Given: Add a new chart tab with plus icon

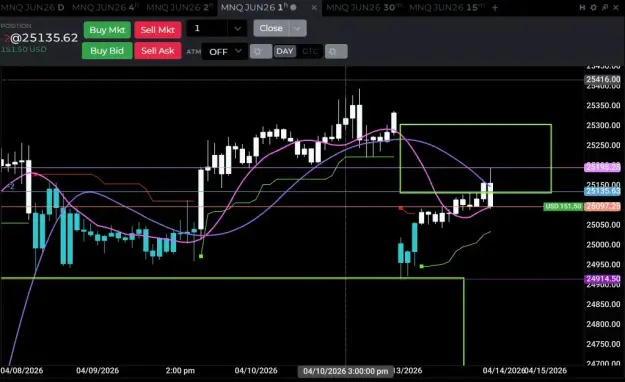Looking at the screenshot, I should pyautogui.click(x=495, y=8).
